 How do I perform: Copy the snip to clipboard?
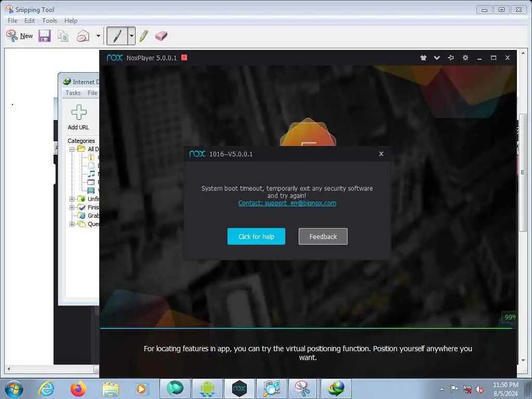coord(63,36)
